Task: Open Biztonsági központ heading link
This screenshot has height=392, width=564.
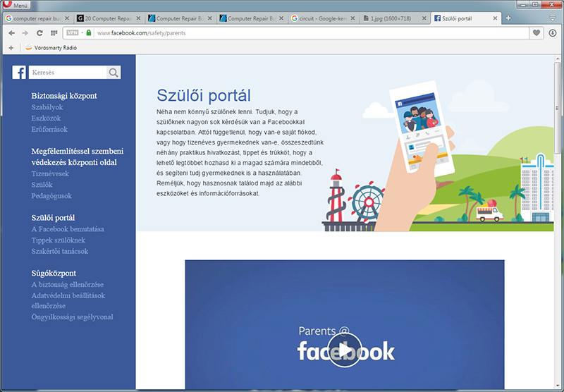Action: 64,96
